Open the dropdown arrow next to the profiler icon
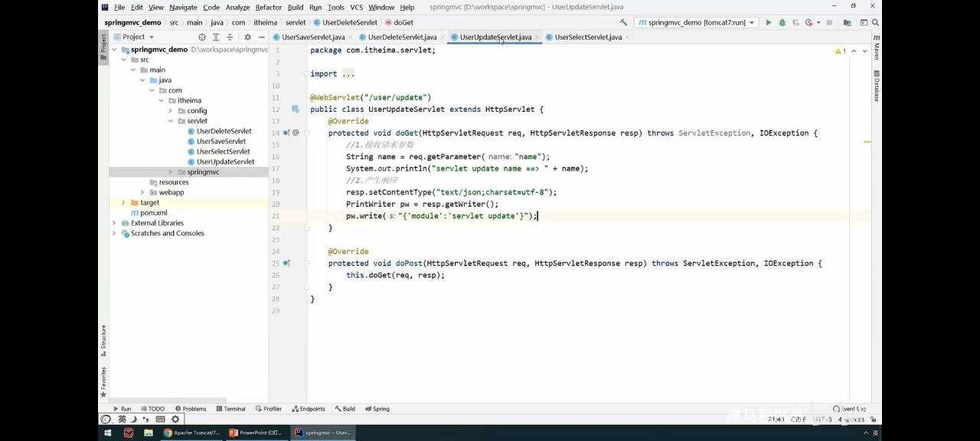This screenshot has width=980, height=441. (x=818, y=23)
